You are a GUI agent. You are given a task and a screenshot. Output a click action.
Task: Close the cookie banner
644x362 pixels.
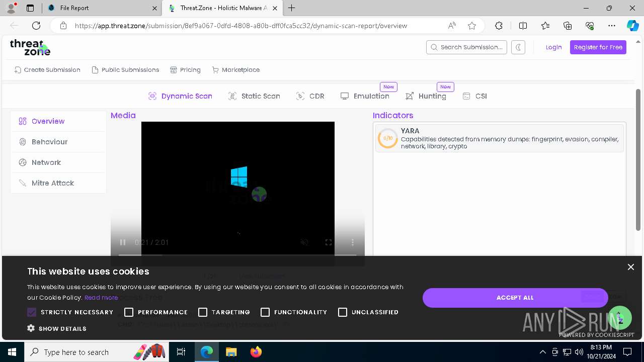(x=630, y=267)
